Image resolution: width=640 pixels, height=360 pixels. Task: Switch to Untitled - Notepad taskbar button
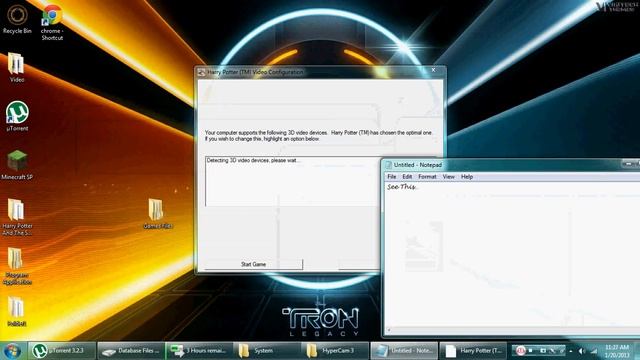click(x=404, y=351)
